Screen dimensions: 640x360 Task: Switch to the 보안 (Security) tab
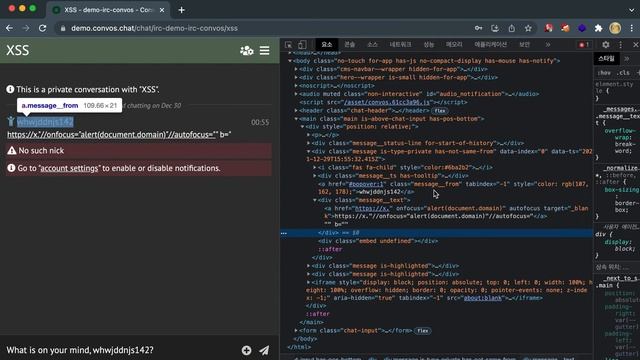[x=524, y=44]
